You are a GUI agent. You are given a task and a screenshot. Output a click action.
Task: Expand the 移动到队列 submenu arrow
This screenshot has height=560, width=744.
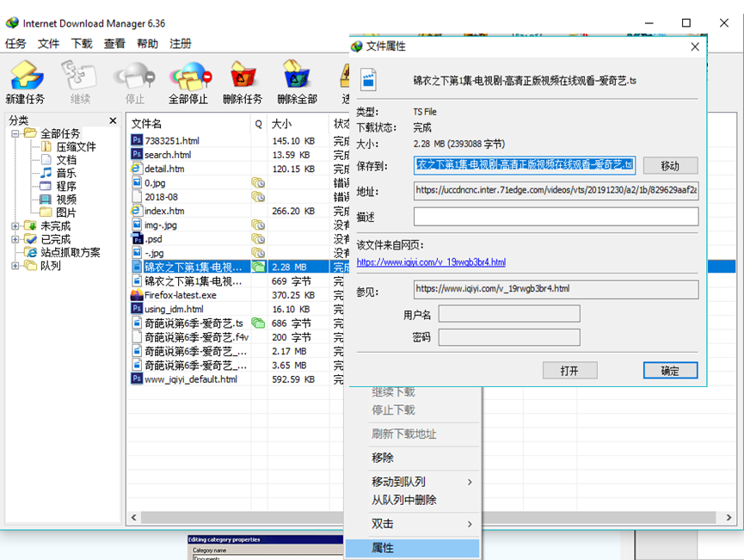pos(470,483)
